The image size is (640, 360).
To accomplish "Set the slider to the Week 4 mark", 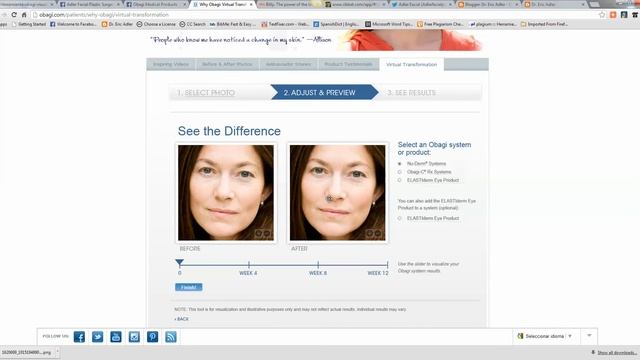I will point(249,264).
